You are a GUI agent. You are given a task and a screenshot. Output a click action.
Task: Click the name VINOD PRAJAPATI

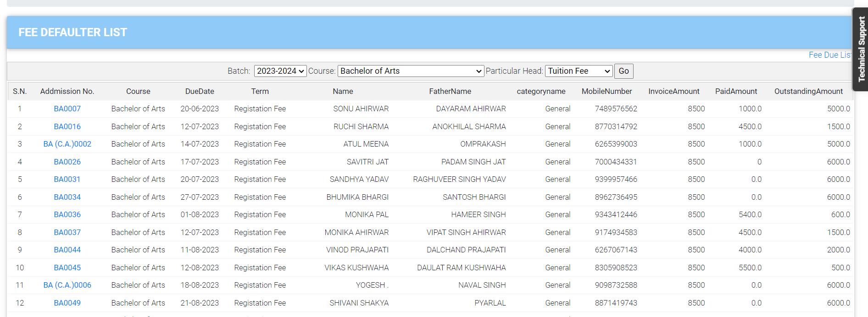pos(357,250)
